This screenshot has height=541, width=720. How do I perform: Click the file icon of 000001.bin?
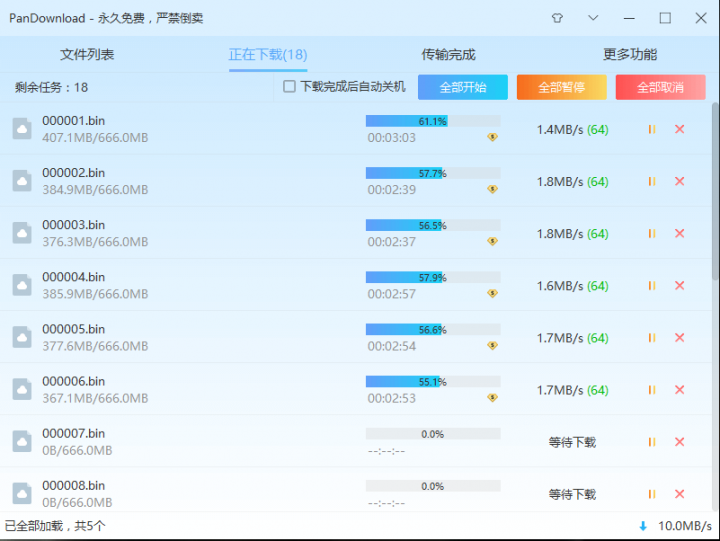[22, 129]
